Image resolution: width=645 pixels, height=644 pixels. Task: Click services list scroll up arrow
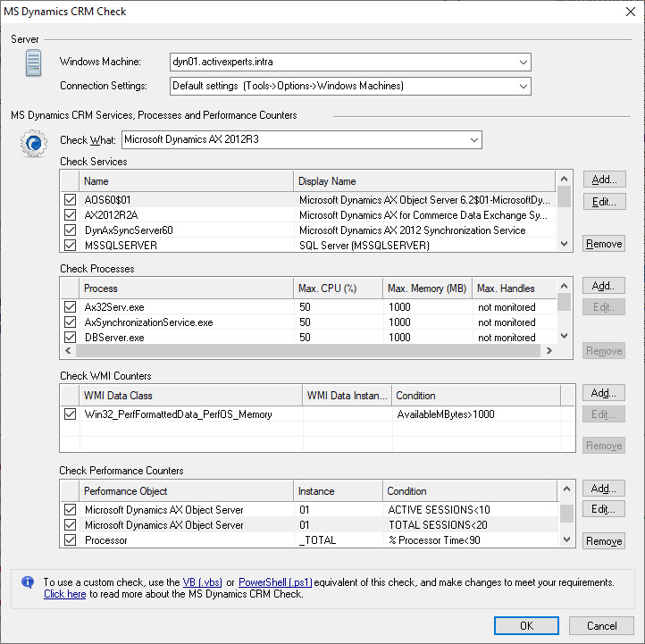pos(564,179)
